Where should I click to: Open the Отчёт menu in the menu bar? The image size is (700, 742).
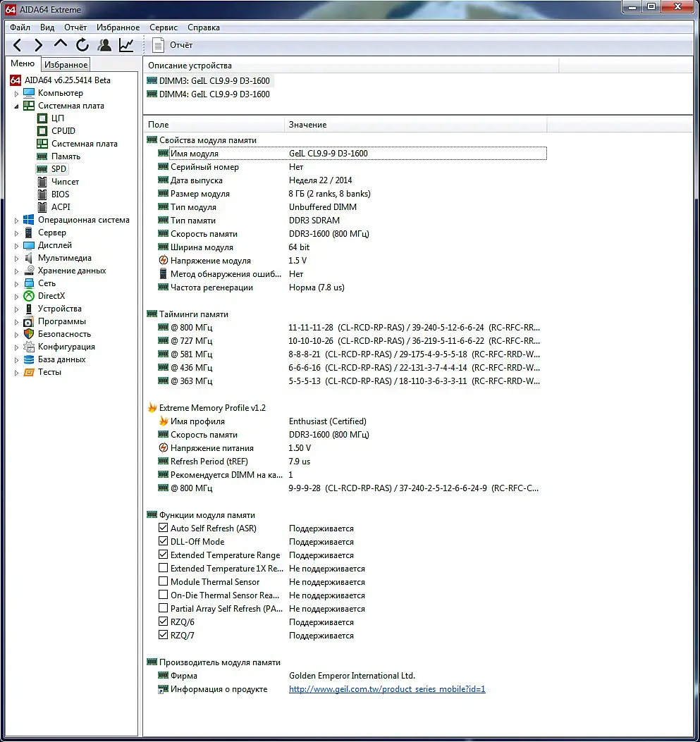pyautogui.click(x=75, y=27)
